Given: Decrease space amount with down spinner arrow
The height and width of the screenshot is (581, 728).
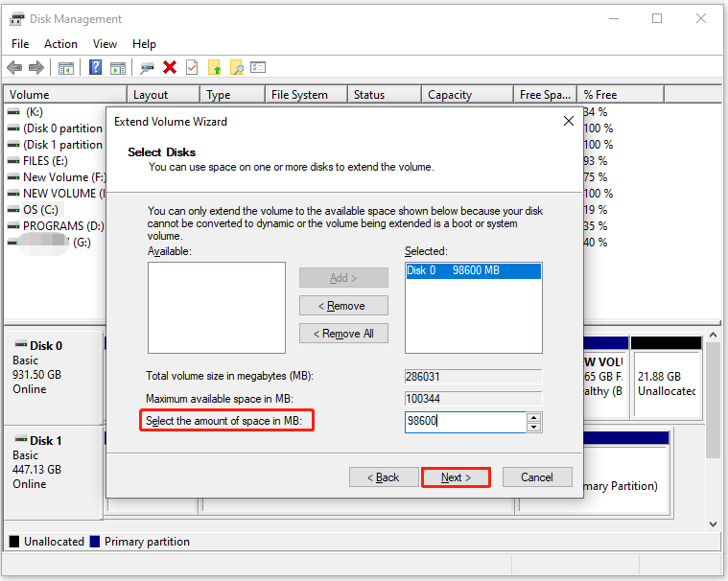Looking at the screenshot, I should pos(534,427).
